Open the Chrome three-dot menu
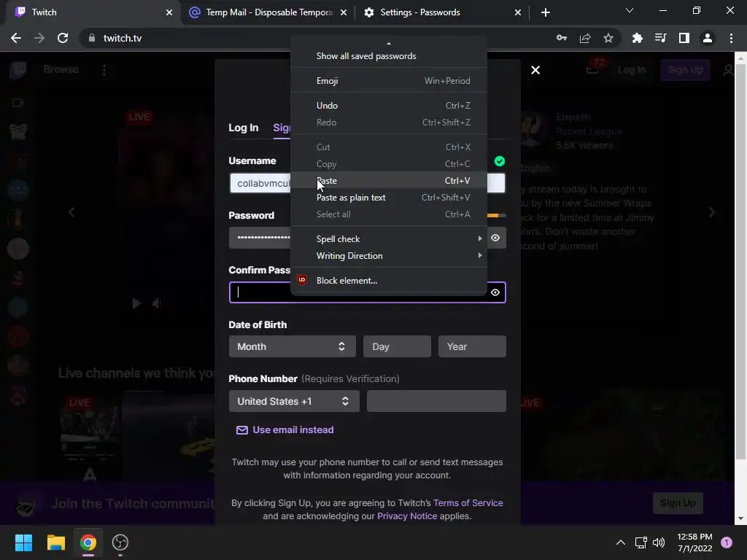The width and height of the screenshot is (747, 560). pos(731,38)
